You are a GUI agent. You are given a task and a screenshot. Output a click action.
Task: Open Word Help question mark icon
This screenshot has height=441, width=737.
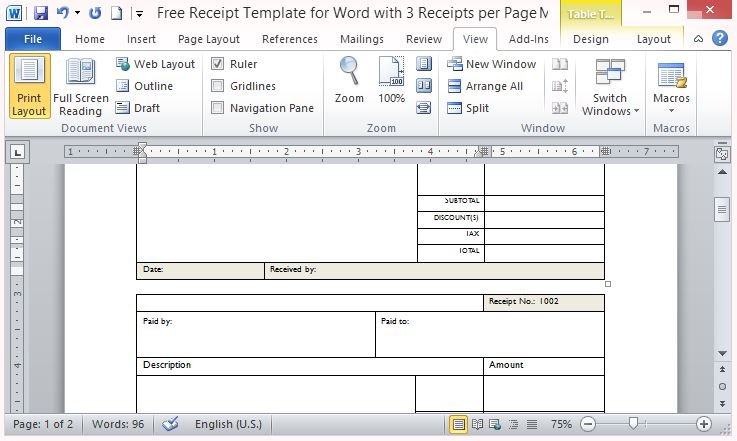point(720,39)
